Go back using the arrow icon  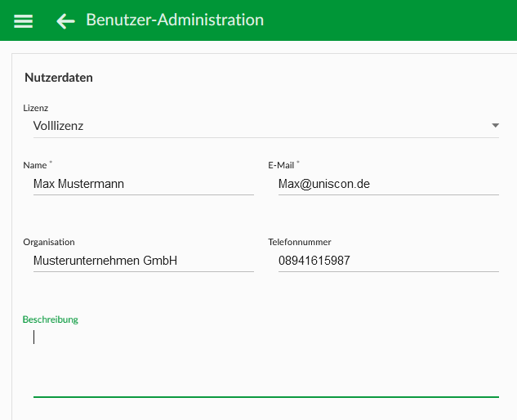tap(65, 21)
